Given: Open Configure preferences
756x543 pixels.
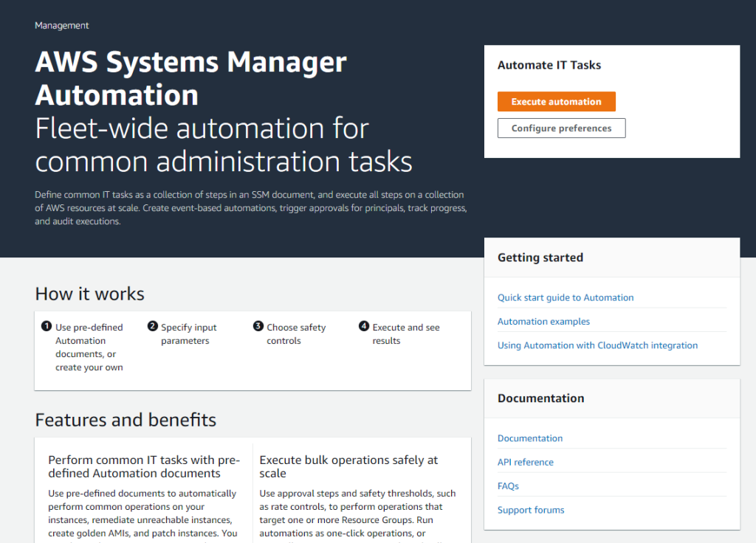Looking at the screenshot, I should click(x=561, y=128).
